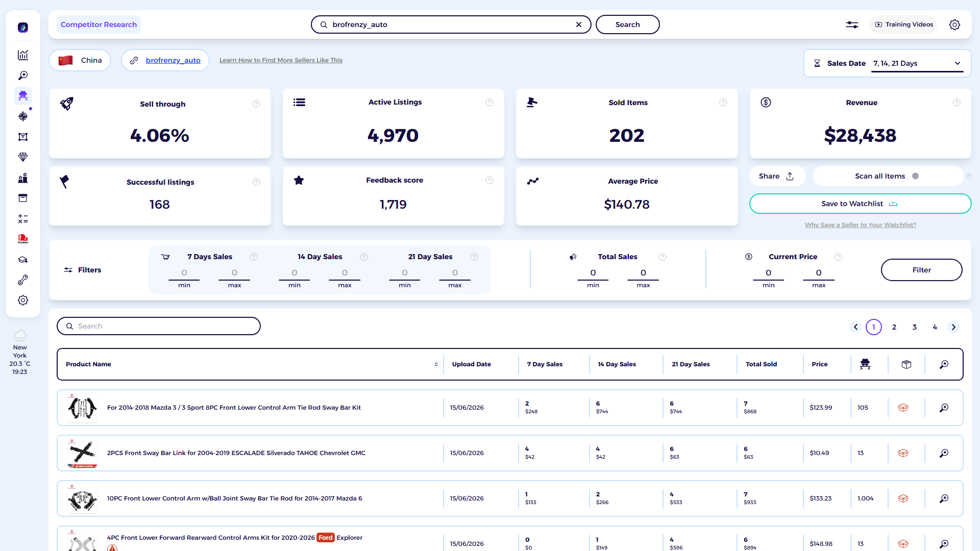Go to previous results page
Screen dimensions: 980x551
tap(856, 327)
